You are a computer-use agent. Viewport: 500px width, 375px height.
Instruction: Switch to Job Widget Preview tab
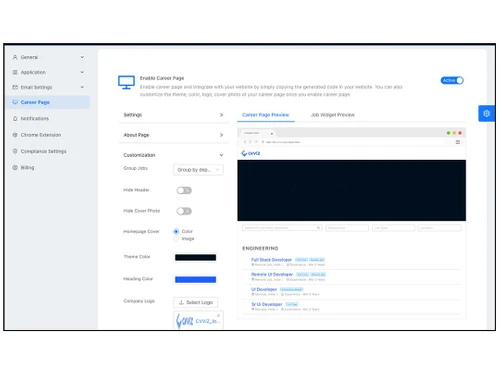point(333,115)
